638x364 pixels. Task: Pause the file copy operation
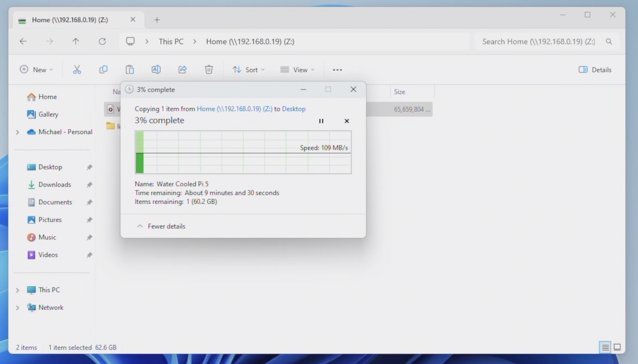(x=321, y=121)
